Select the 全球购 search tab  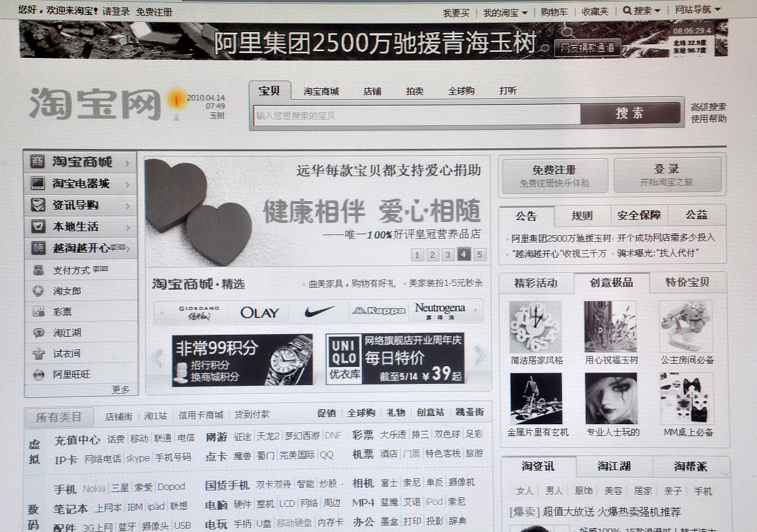461,91
